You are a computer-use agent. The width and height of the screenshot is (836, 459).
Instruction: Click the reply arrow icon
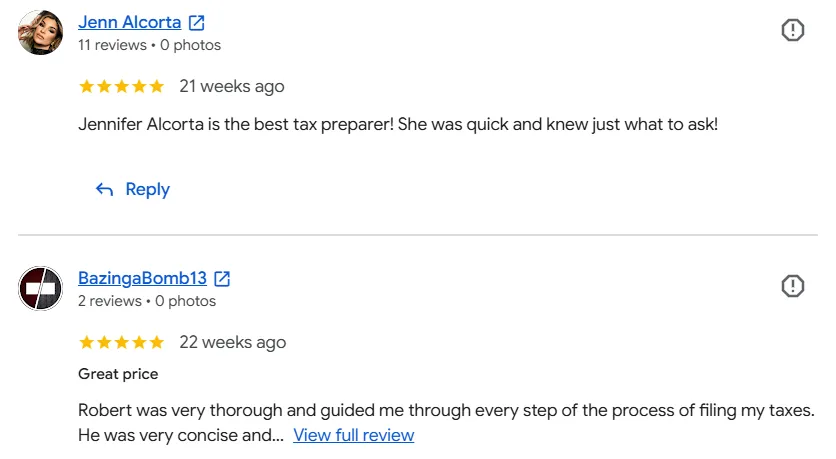(104, 189)
